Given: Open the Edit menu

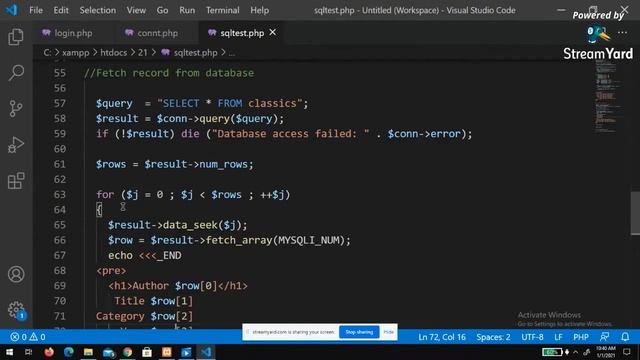Looking at the screenshot, I should (61, 10).
